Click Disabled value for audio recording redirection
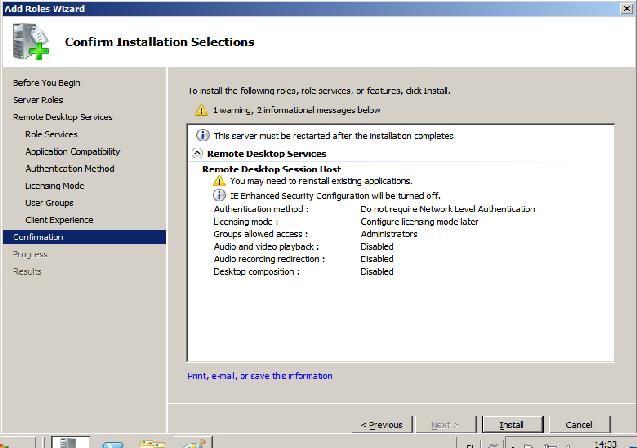The width and height of the screenshot is (637, 448). tap(377, 259)
